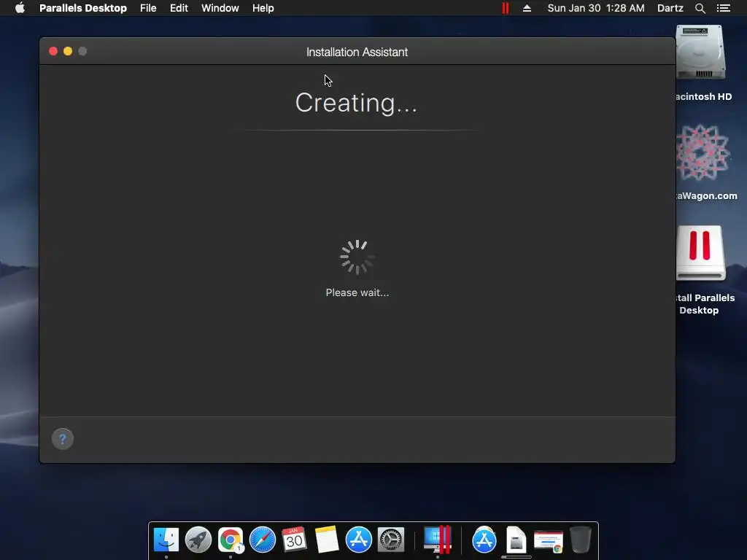
Task: Click the 'Please wait...' text
Action: pyautogui.click(x=357, y=292)
